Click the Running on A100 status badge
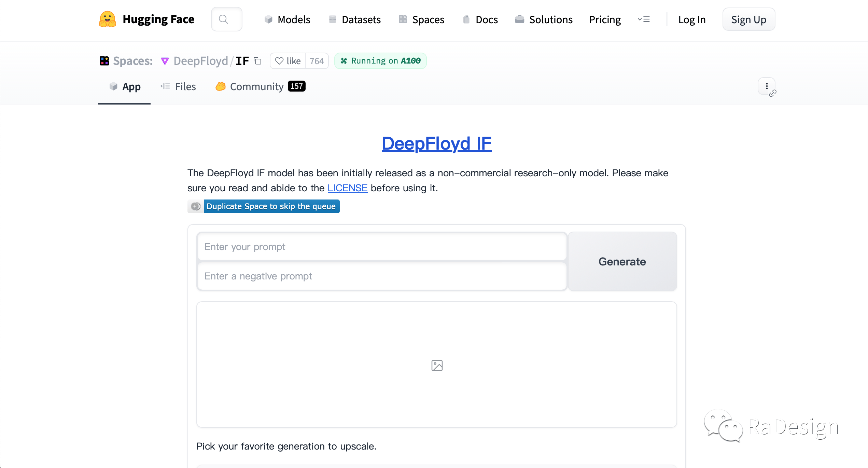 tap(380, 61)
